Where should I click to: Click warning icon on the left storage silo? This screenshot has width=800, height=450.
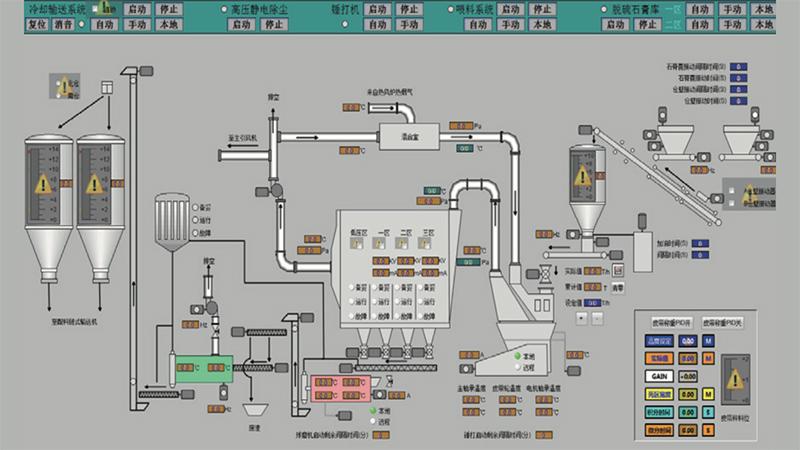pyautogui.click(x=43, y=184)
